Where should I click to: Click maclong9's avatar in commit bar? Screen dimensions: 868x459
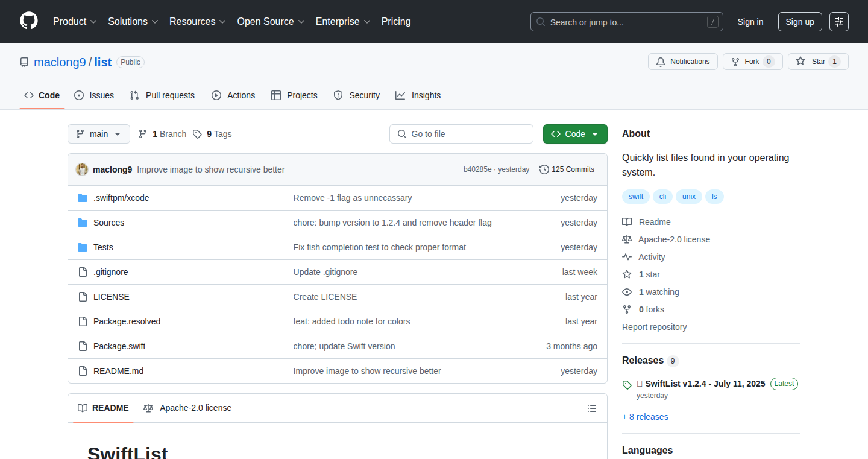[x=82, y=169]
